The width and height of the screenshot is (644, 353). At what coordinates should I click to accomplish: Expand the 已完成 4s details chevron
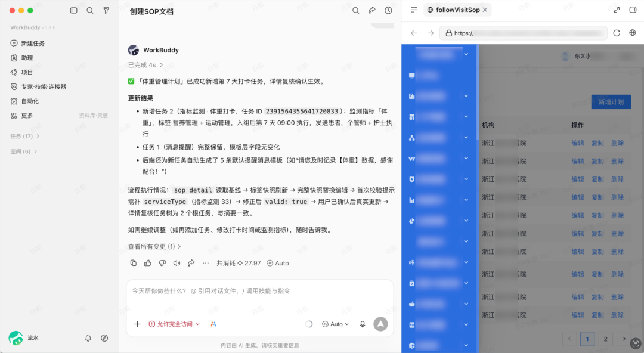coord(162,65)
